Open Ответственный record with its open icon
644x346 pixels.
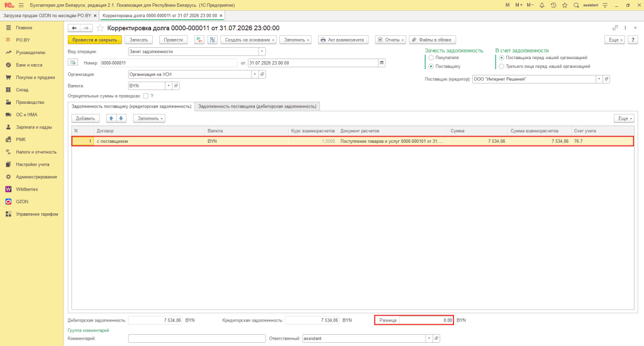(x=436, y=338)
